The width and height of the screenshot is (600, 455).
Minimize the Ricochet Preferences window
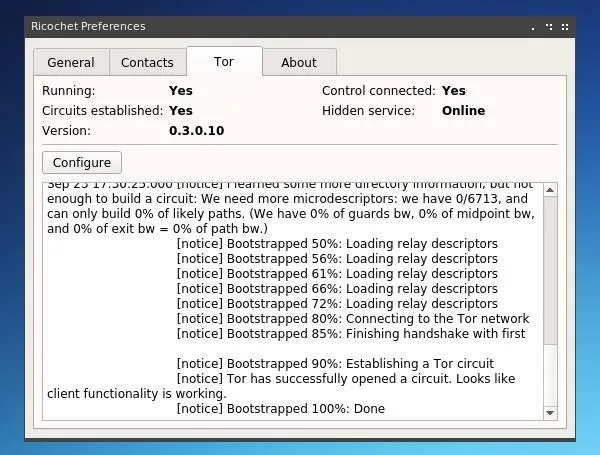[x=533, y=27]
